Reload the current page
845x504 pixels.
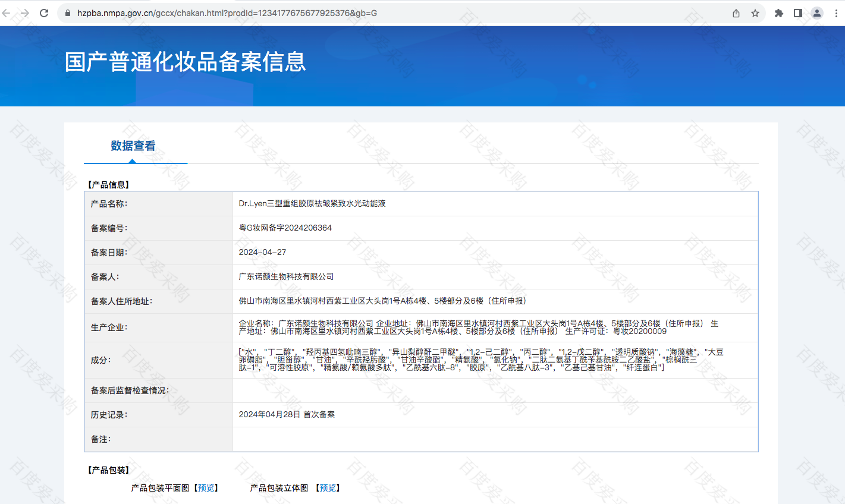click(44, 13)
